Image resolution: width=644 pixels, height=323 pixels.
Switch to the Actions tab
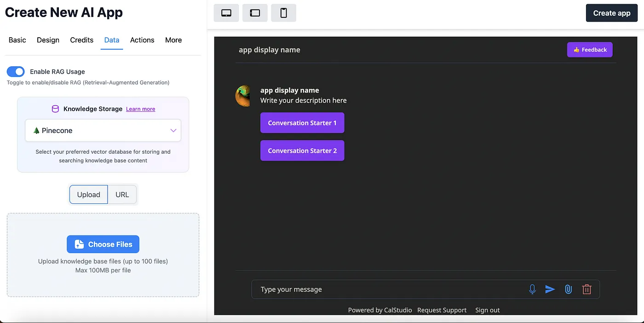142,40
